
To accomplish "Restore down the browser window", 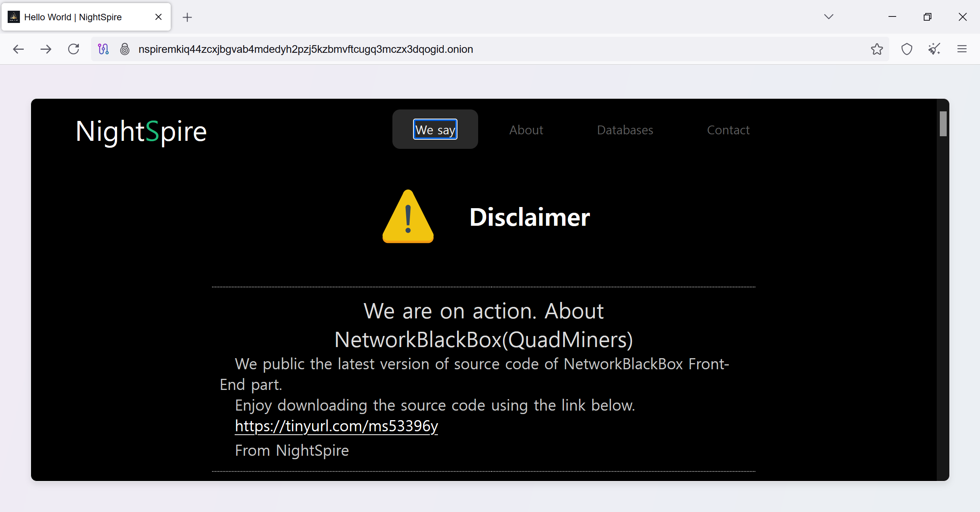I will click(928, 17).
